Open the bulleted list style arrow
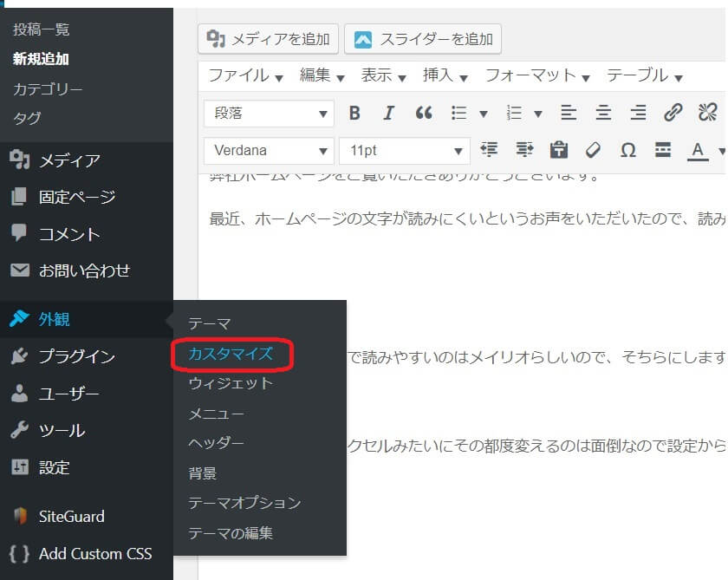Screen dimensions: 728x580 coord(484,114)
